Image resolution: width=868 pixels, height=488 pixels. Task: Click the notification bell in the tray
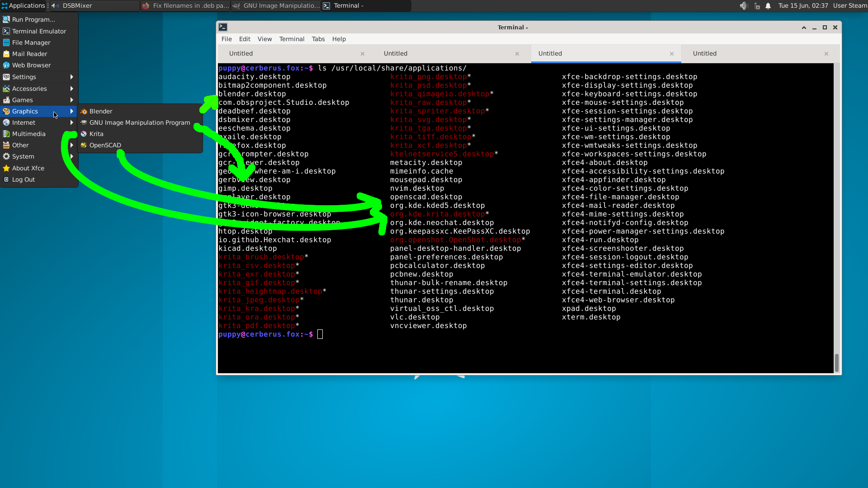[x=768, y=6]
